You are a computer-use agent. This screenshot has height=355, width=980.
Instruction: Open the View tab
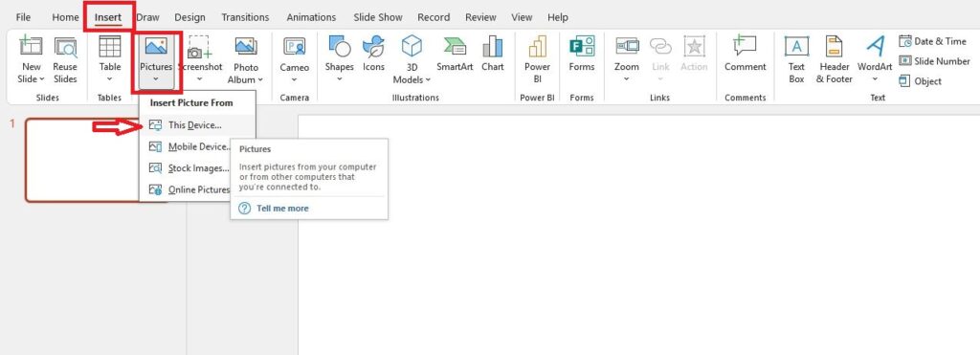(x=522, y=17)
